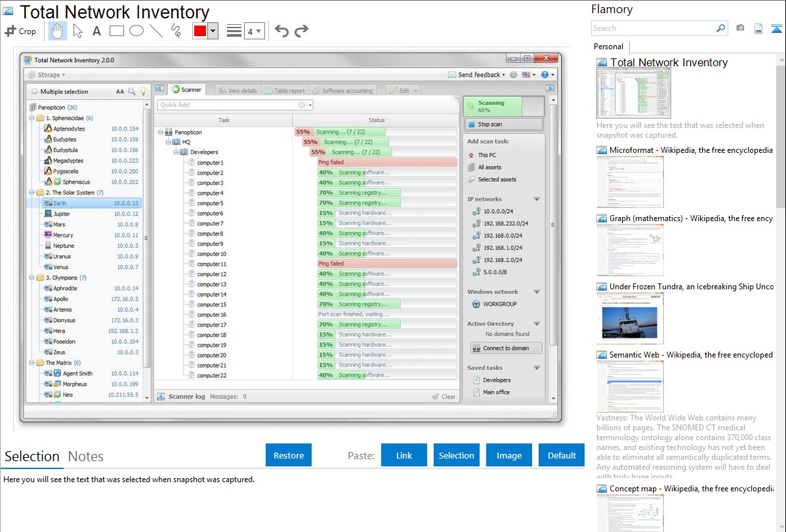Click the Connect to domain button

[507, 348]
